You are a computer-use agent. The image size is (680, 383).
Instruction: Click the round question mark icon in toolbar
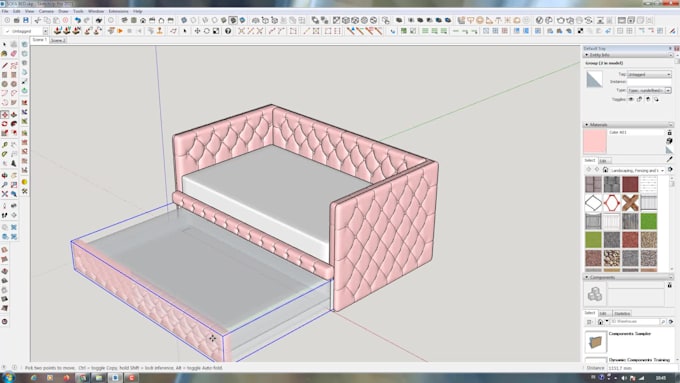228,31
